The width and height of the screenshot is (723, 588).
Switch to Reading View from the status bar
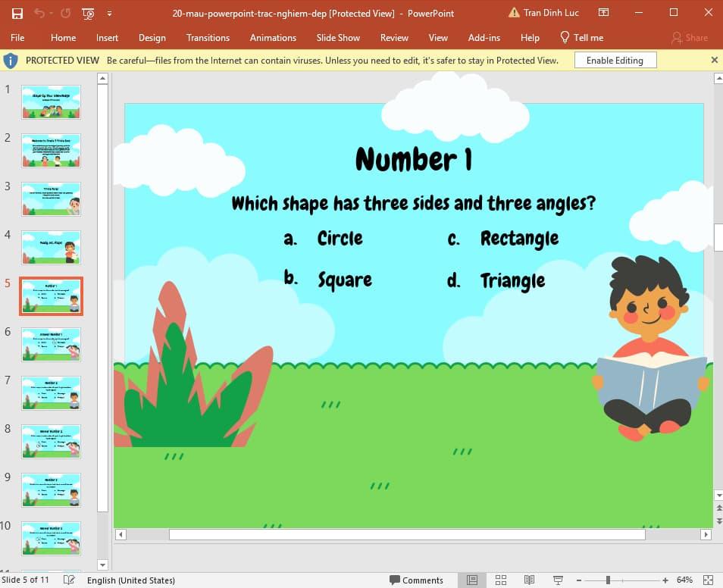[x=529, y=580]
